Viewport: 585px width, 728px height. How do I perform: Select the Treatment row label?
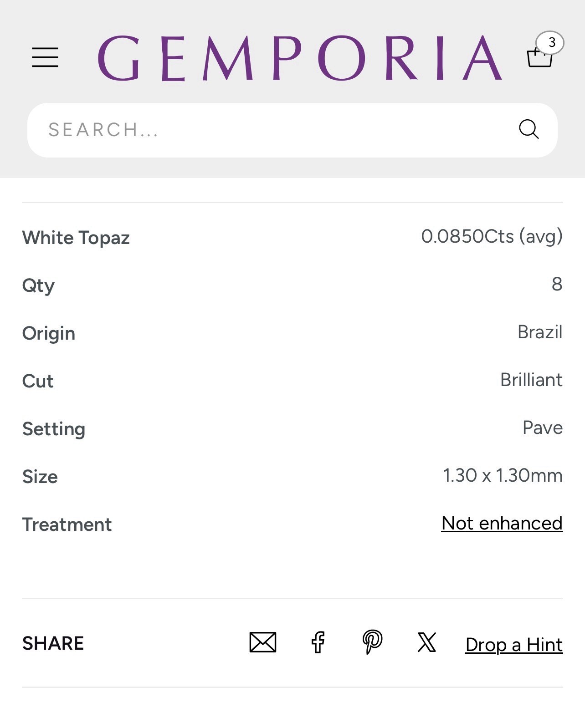(67, 524)
